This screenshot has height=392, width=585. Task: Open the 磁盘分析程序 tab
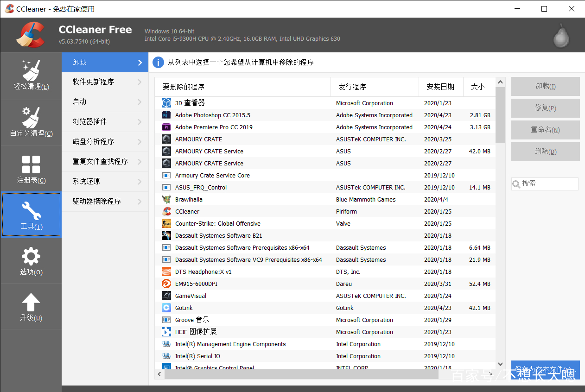point(105,142)
